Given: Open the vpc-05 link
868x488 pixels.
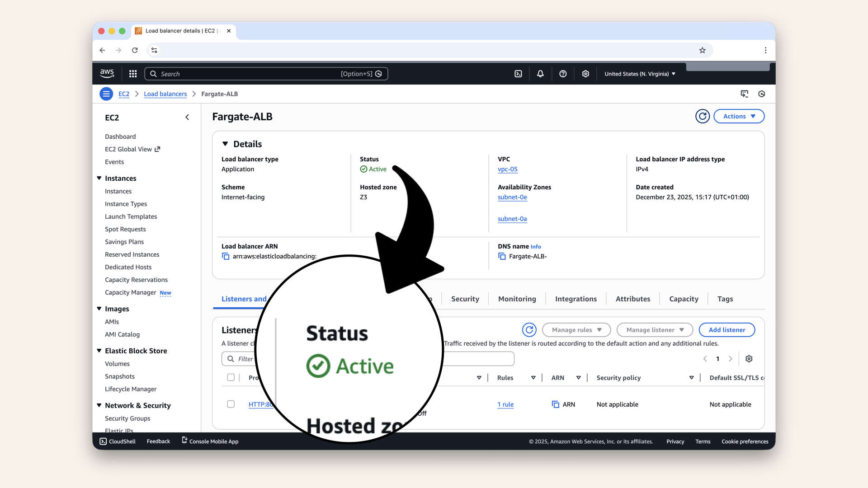Looking at the screenshot, I should pos(507,169).
